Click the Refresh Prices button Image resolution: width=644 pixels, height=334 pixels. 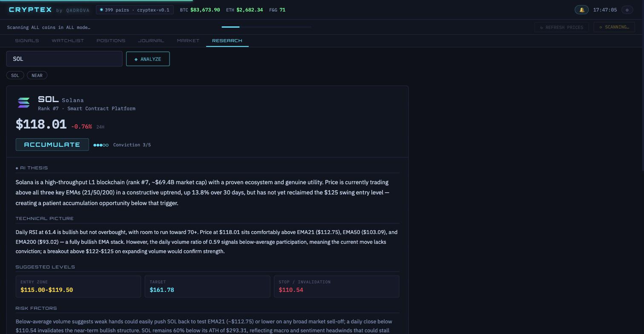(x=561, y=27)
